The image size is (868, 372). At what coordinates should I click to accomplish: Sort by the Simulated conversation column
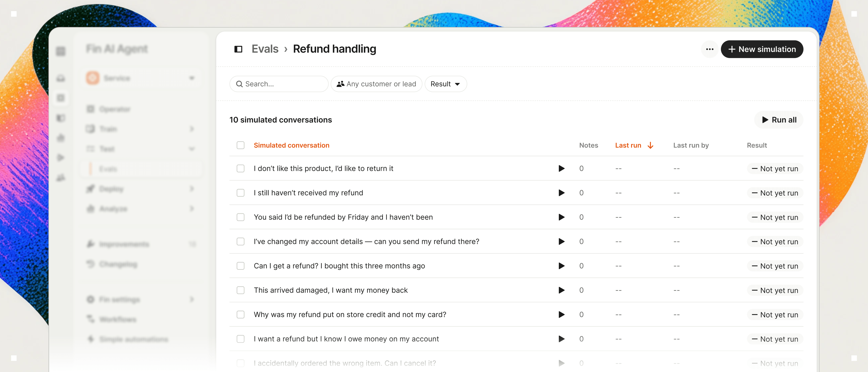(x=291, y=145)
